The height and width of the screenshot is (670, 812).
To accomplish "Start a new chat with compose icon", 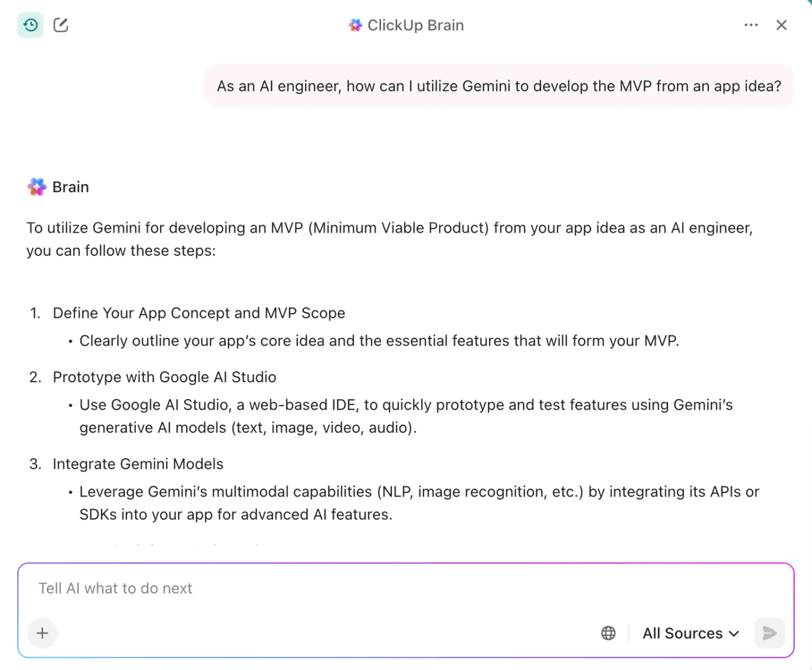I will click(x=61, y=25).
